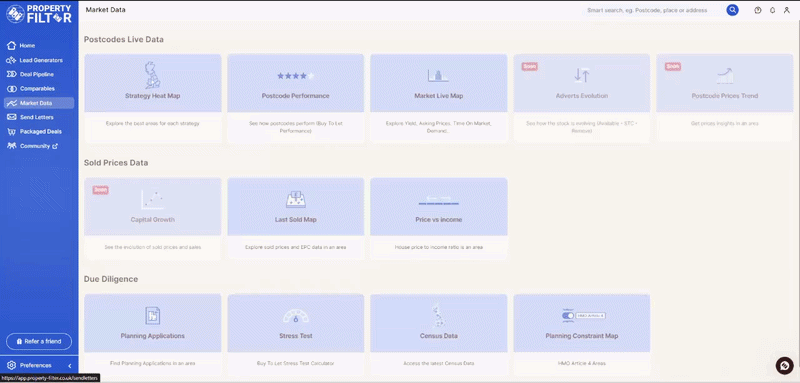
Task: Click the gauge icon on Stress Test
Action: click(x=296, y=316)
